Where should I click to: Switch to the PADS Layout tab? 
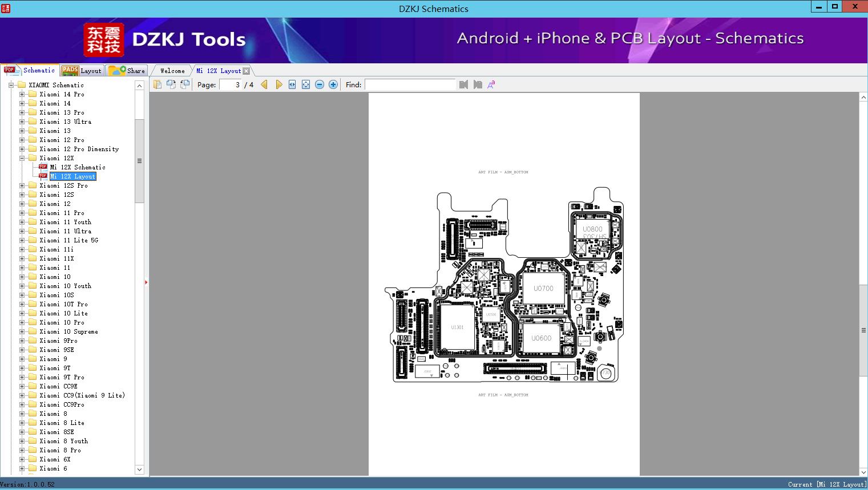tap(82, 71)
